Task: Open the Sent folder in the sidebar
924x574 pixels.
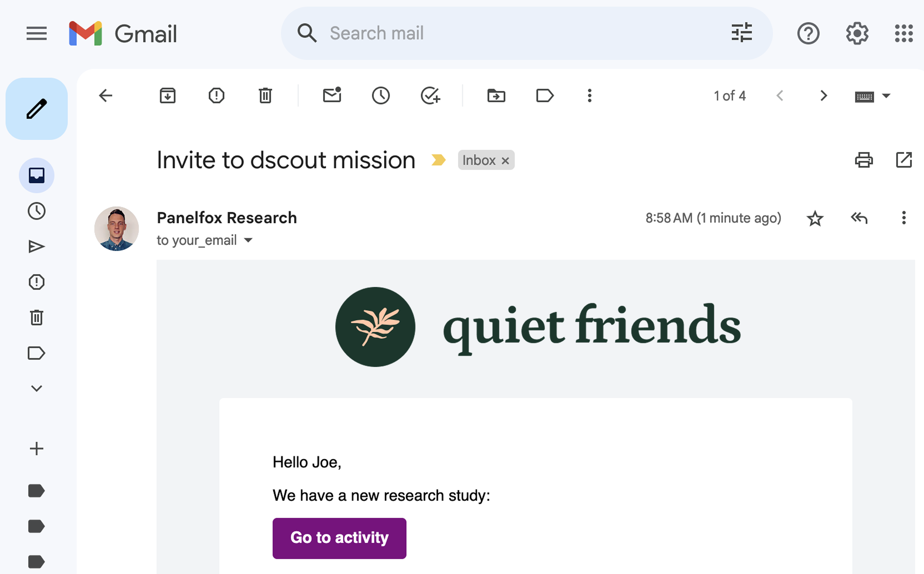Action: (37, 247)
